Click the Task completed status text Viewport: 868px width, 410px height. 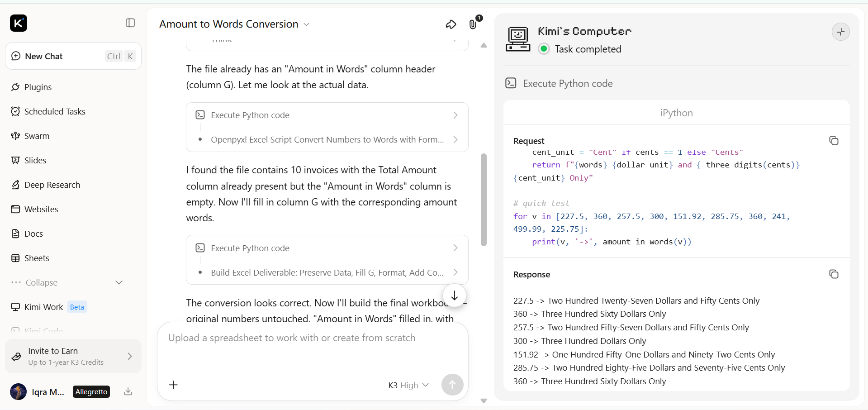click(x=588, y=49)
